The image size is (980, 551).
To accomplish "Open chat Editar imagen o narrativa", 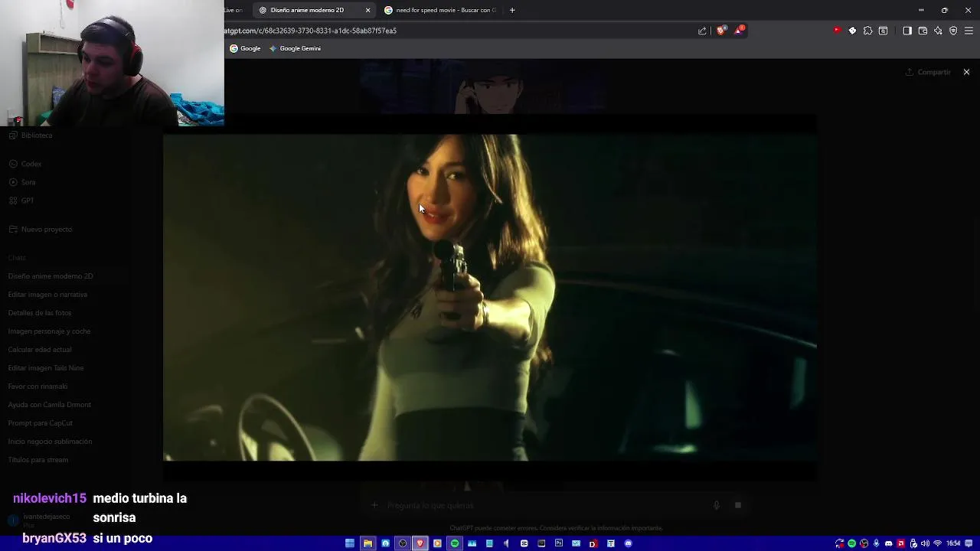I will (x=47, y=295).
